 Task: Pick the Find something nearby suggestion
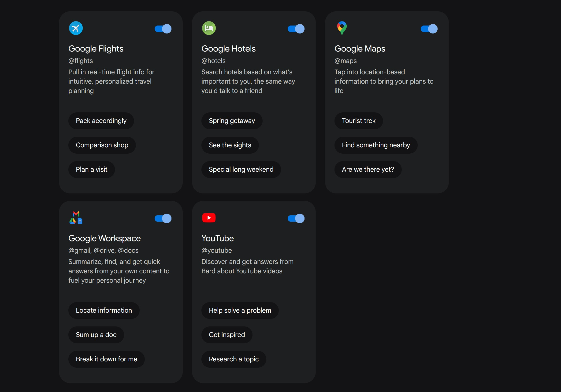tap(375, 145)
